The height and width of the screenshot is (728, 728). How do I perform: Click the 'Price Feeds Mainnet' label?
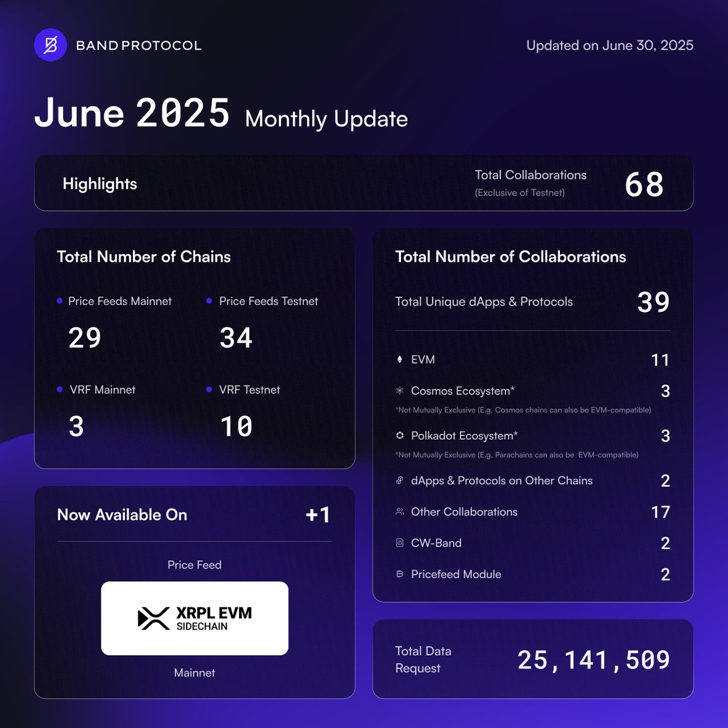pyautogui.click(x=120, y=301)
